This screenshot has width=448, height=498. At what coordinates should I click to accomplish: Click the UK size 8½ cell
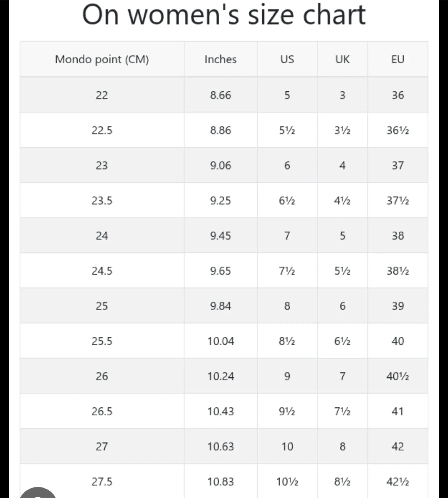tap(342, 482)
